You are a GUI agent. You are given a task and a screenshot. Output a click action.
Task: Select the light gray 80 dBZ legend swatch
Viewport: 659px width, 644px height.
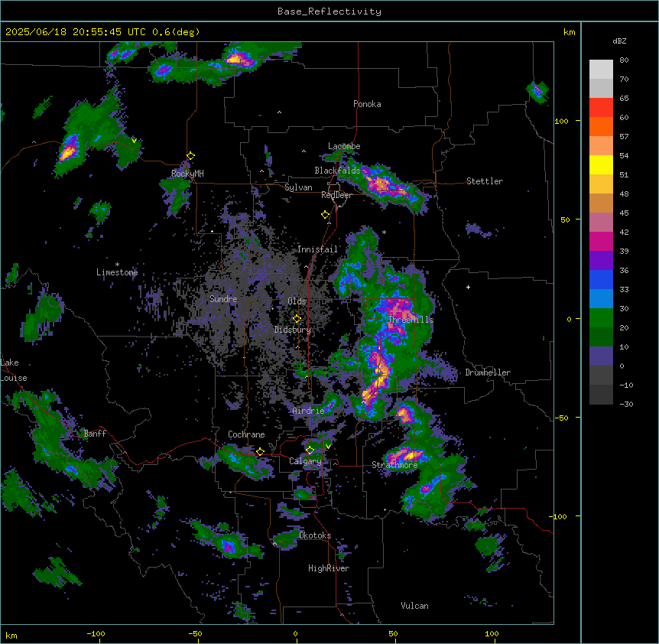(x=601, y=70)
